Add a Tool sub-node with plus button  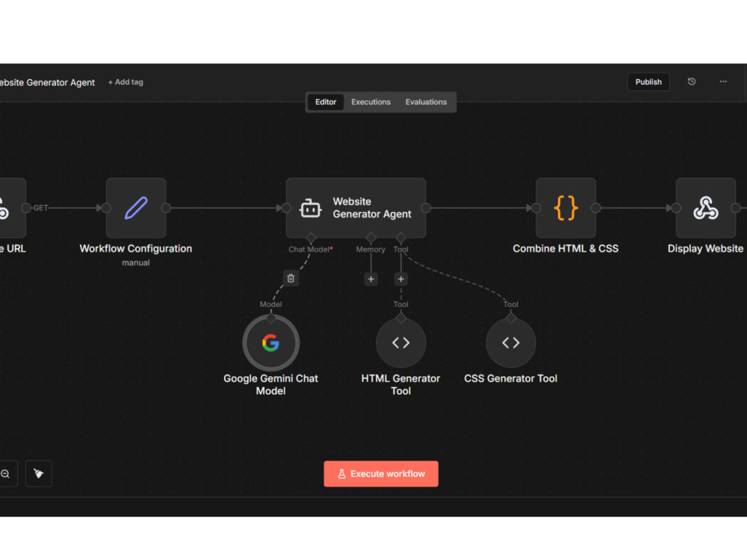point(400,279)
